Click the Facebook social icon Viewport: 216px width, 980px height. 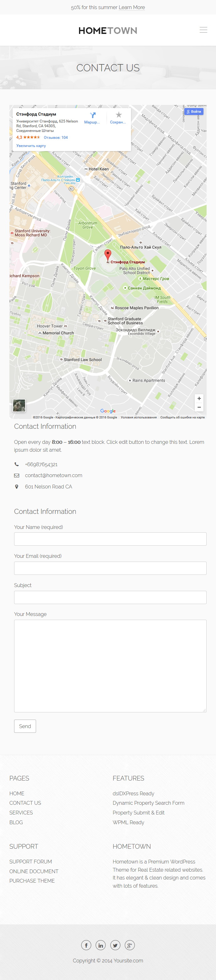click(86, 945)
